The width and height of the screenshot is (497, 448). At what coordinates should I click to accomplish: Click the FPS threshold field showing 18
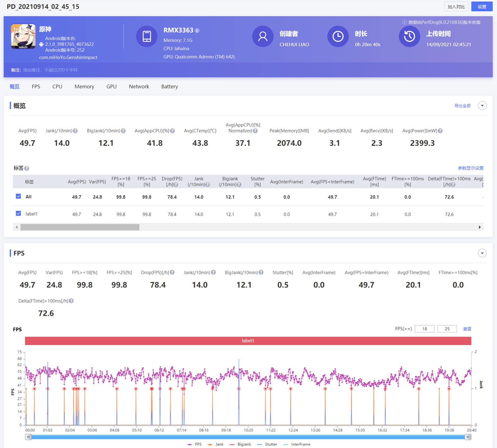(x=424, y=329)
